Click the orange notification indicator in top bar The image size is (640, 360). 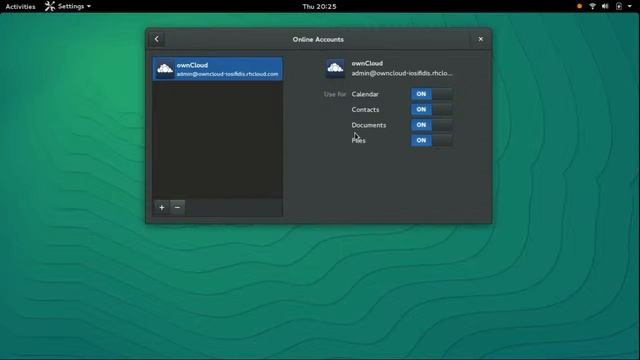(579, 7)
